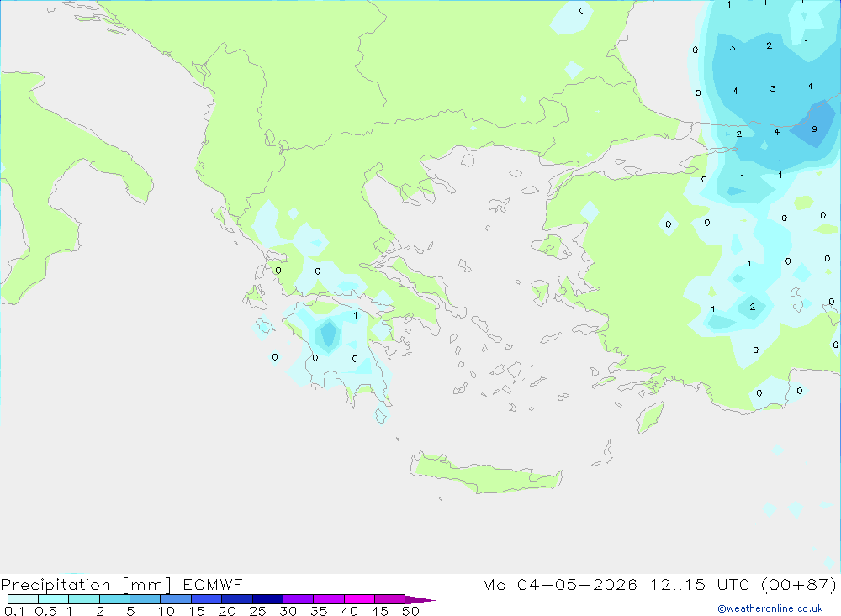Screen dimensions: 841x616
Task: Click the '(00+87)' forecast offset text
Action: (799, 584)
